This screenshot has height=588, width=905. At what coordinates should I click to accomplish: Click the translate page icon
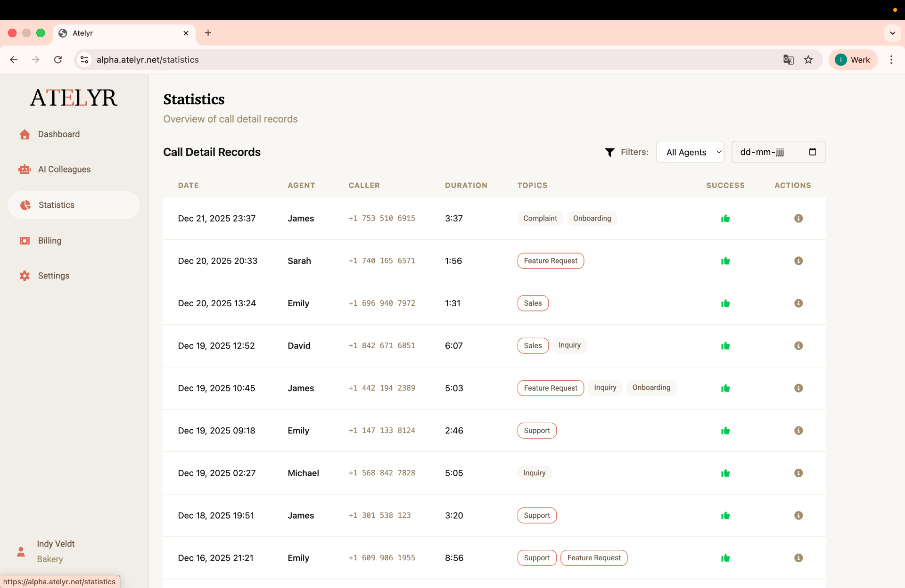(789, 60)
